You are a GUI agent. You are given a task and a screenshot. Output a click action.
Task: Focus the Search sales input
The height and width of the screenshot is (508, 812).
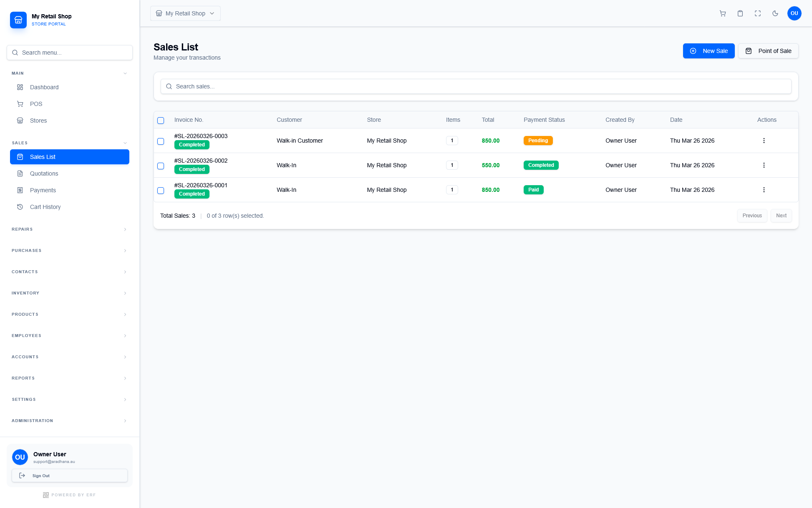tap(476, 86)
